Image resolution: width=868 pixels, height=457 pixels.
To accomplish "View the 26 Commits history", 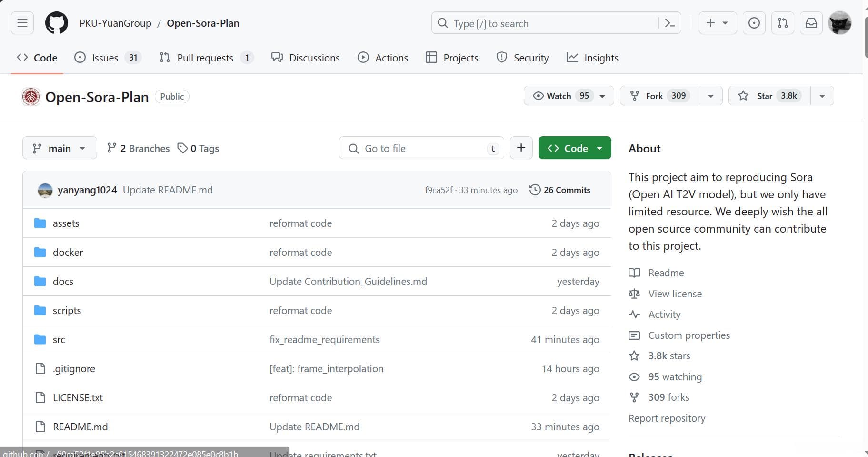I will pyautogui.click(x=560, y=190).
